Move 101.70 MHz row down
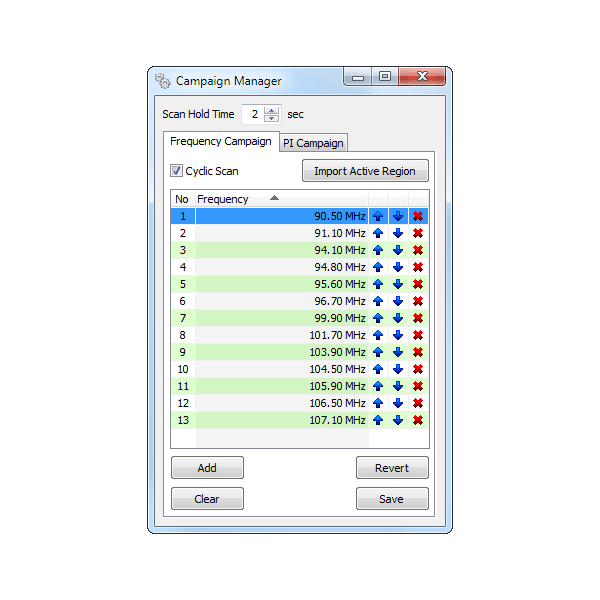 (x=398, y=335)
